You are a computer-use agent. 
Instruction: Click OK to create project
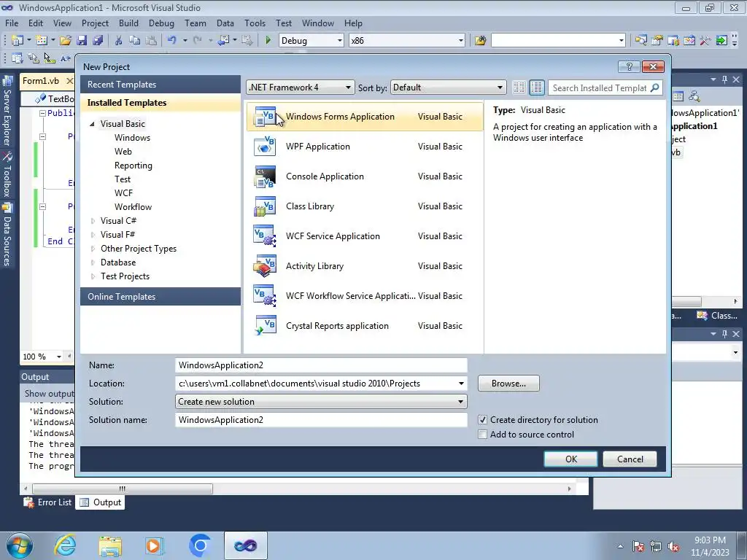[570, 459]
